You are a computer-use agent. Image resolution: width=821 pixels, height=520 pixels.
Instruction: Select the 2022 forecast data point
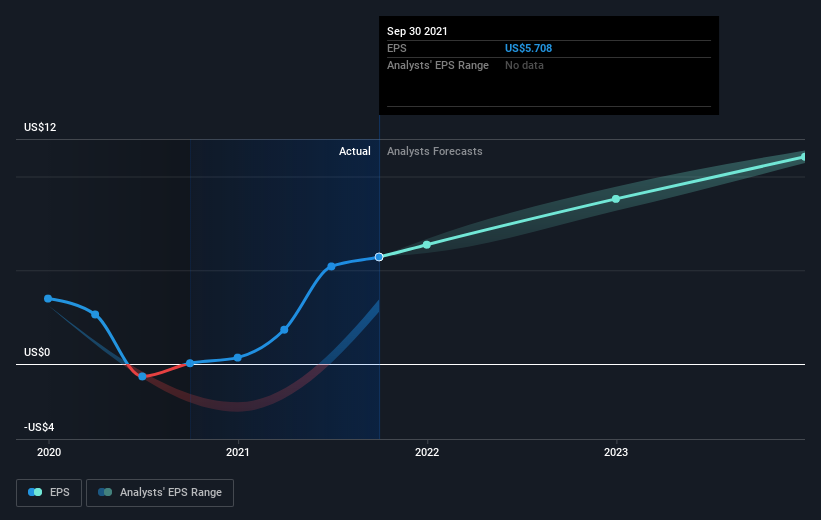pyautogui.click(x=427, y=245)
